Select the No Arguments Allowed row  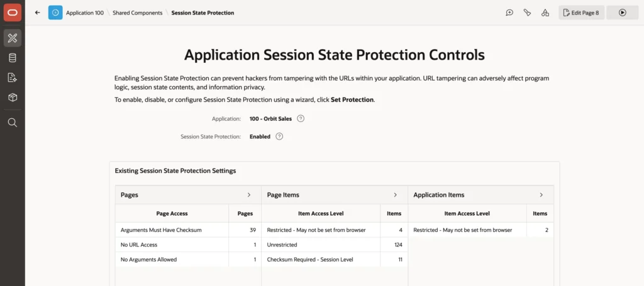pos(188,260)
